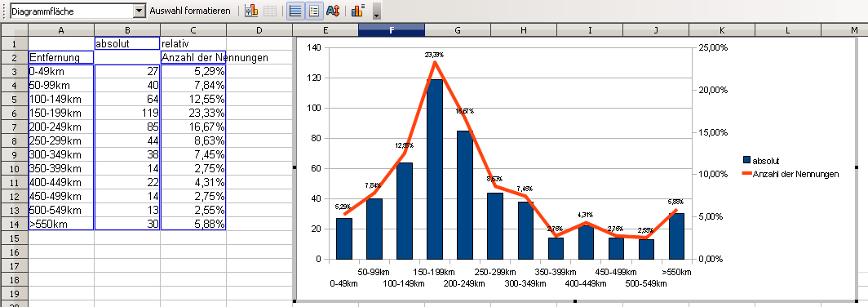Click the scale text icon
The image size is (868, 307).
[x=333, y=11]
